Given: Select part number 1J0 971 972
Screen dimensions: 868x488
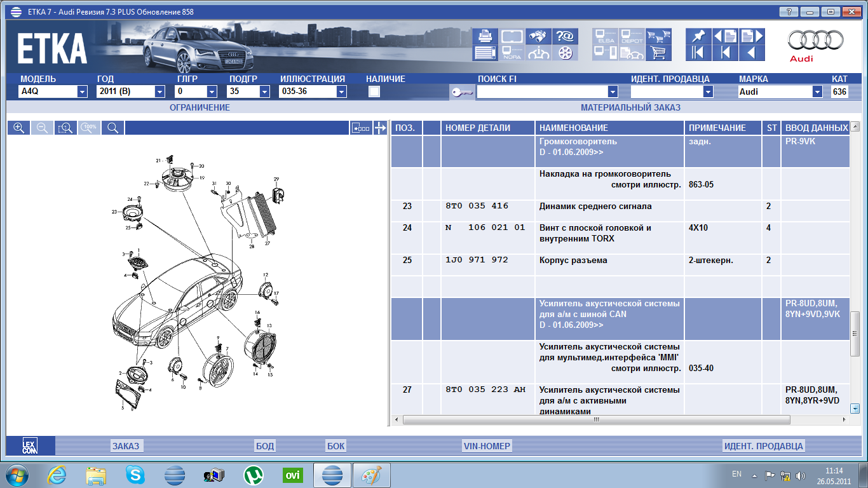Looking at the screenshot, I should click(477, 260).
